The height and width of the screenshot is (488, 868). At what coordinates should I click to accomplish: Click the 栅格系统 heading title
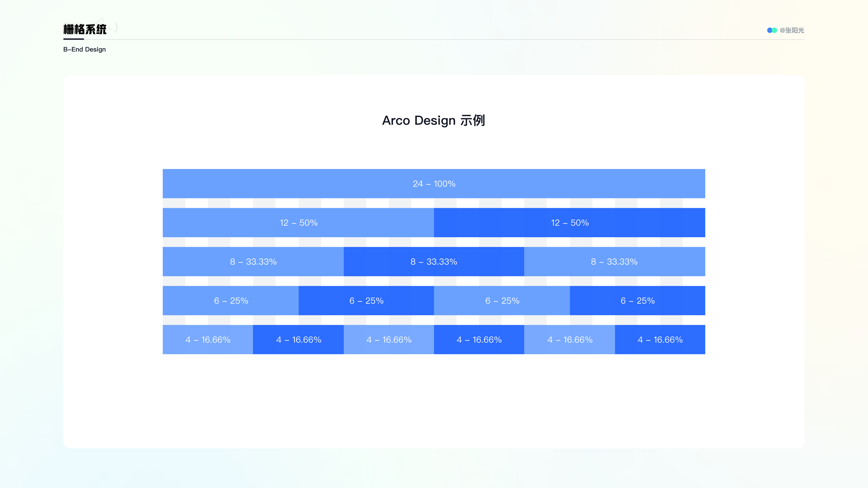(85, 29)
